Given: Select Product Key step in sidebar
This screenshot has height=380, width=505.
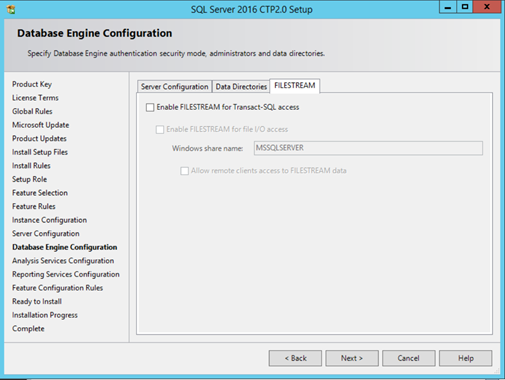Looking at the screenshot, I should 32,84.
